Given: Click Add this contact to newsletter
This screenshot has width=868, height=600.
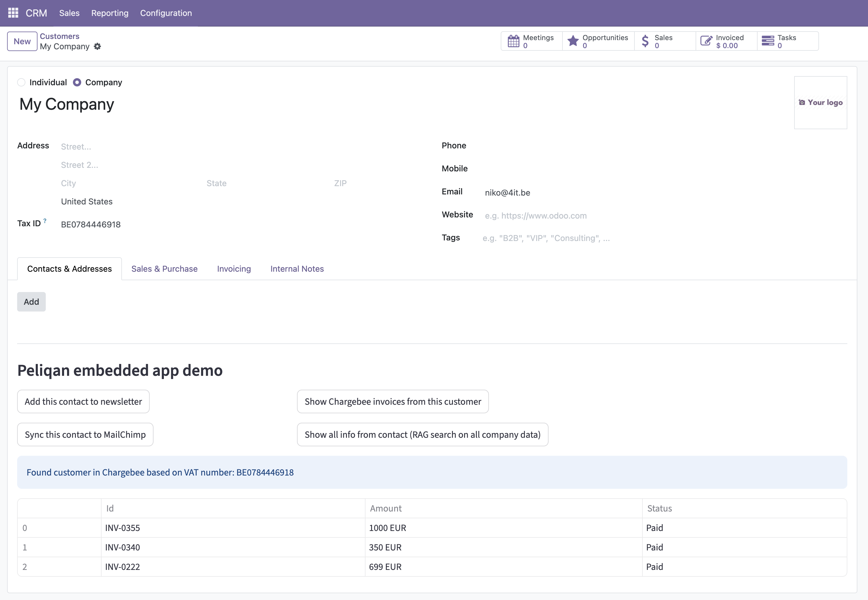Looking at the screenshot, I should click(83, 401).
